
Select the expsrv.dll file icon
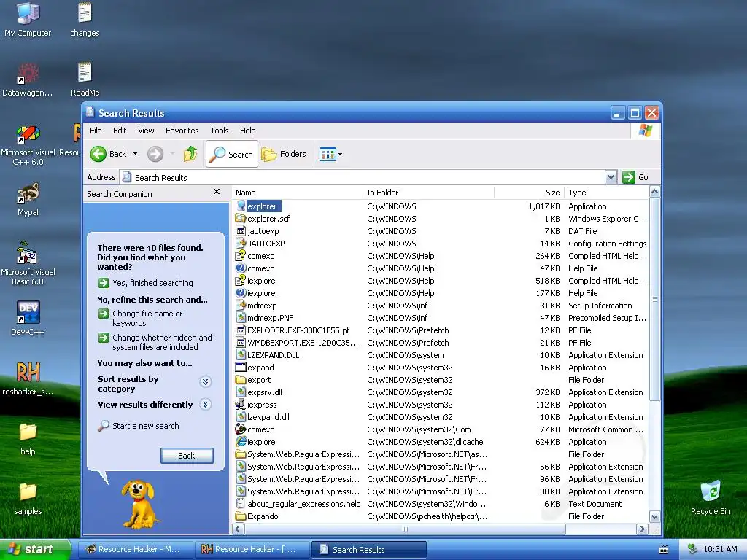(241, 392)
